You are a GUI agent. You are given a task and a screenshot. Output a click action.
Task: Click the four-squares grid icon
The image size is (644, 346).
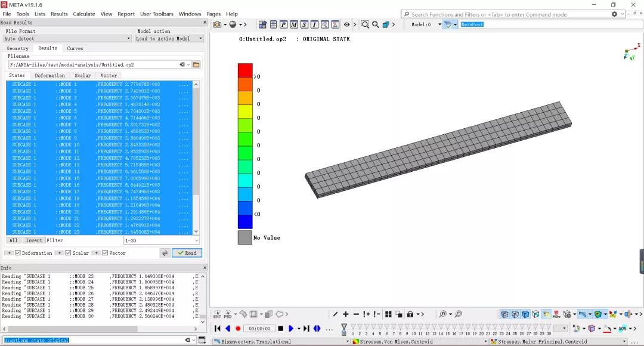(388, 314)
